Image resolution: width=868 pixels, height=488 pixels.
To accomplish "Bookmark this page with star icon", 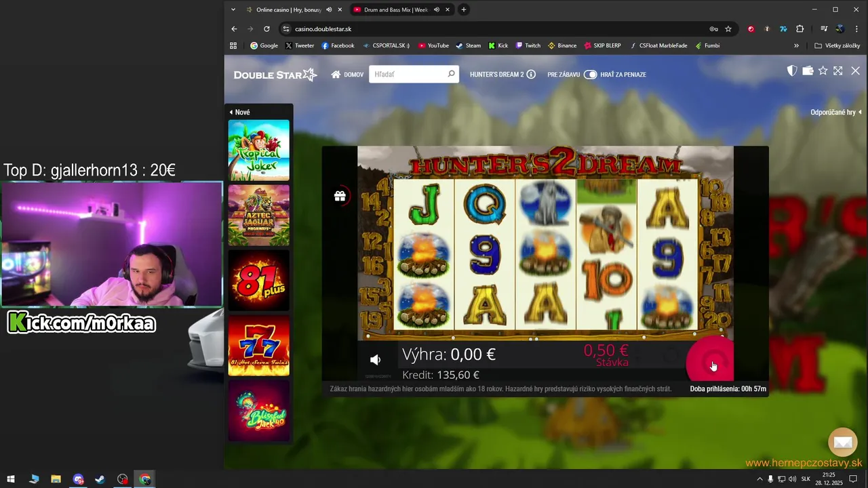I will click(x=728, y=29).
